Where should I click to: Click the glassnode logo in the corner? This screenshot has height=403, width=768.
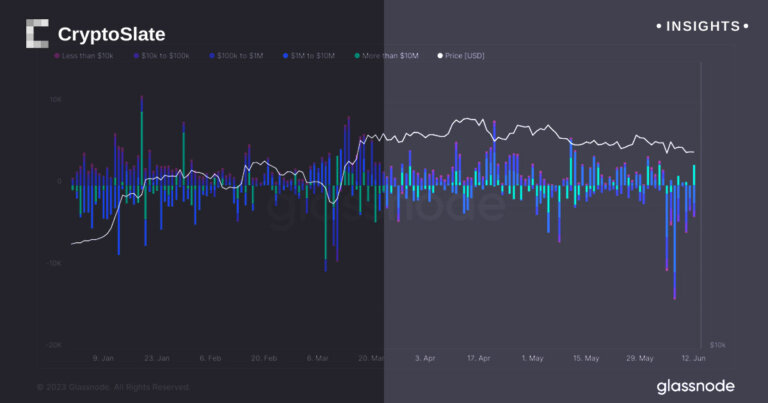695,385
